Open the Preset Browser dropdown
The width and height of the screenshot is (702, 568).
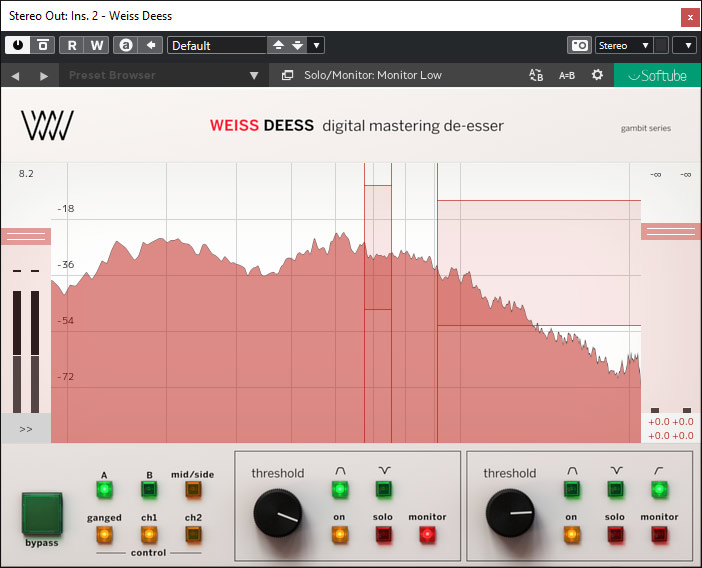pos(254,76)
